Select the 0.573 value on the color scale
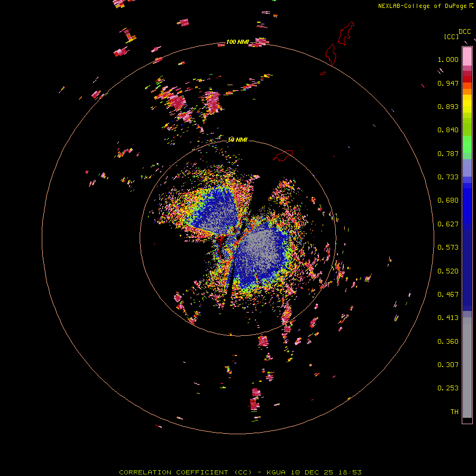This screenshot has height=476, width=476. (448, 248)
